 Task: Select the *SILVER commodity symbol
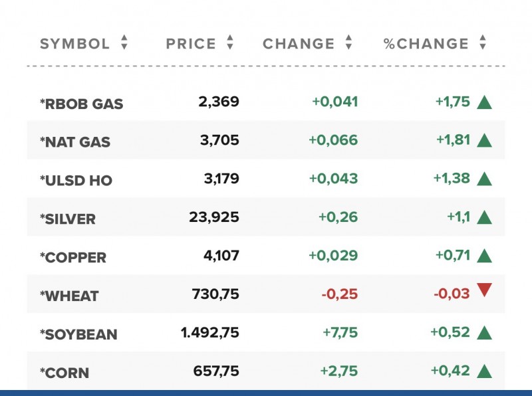point(68,219)
